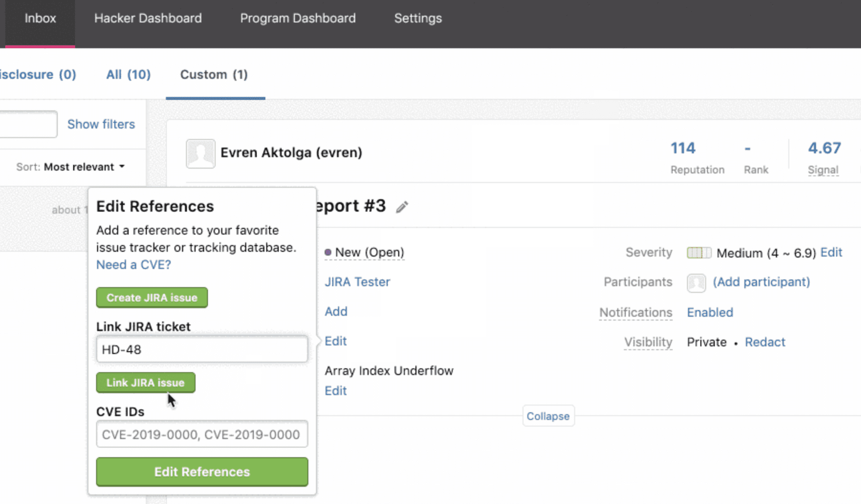The height and width of the screenshot is (504, 861).
Task: Click the participant avatar placeholder icon
Action: (x=696, y=283)
